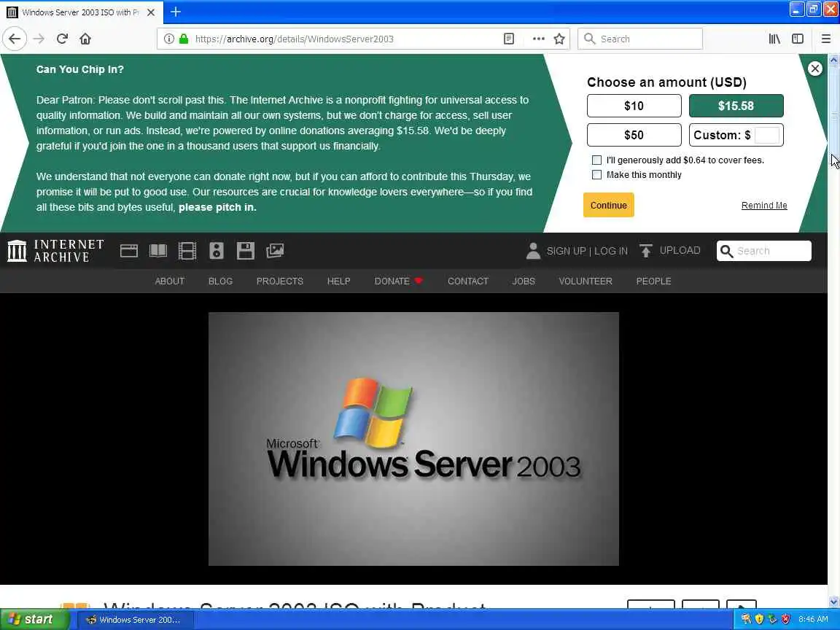Open a new browser tab

coord(176,12)
